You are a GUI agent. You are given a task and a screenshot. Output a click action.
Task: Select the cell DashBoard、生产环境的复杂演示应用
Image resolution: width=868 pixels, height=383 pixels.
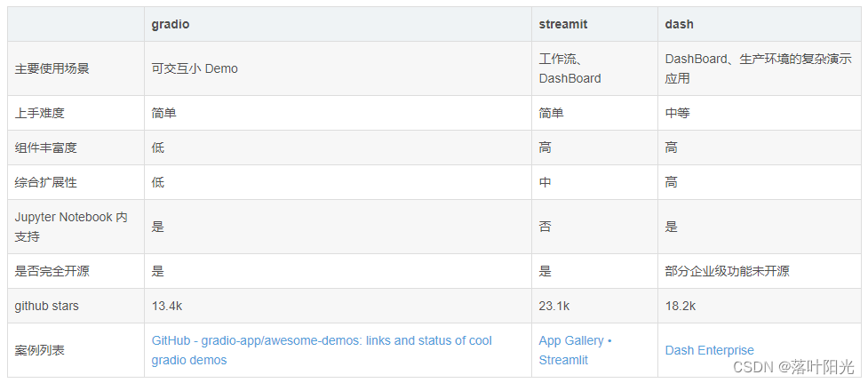click(x=759, y=68)
